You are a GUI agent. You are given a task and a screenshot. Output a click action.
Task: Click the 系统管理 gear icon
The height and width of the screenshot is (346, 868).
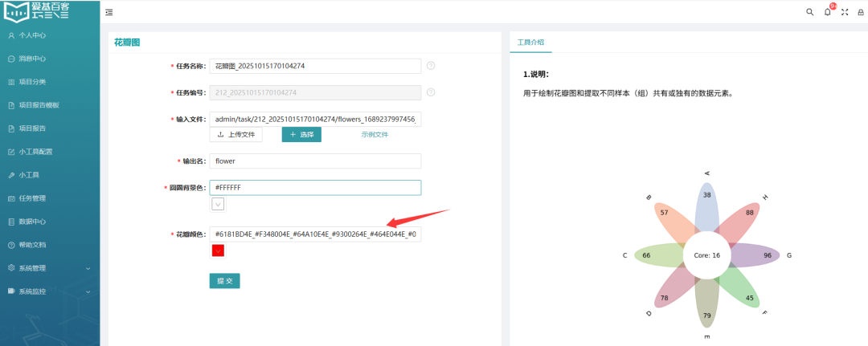(x=11, y=268)
